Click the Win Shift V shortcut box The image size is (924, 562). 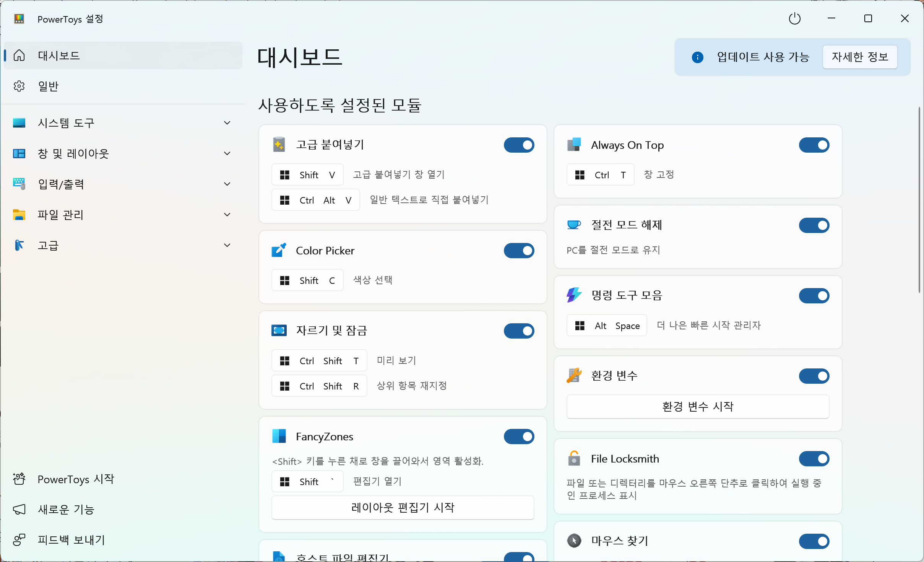click(x=307, y=175)
